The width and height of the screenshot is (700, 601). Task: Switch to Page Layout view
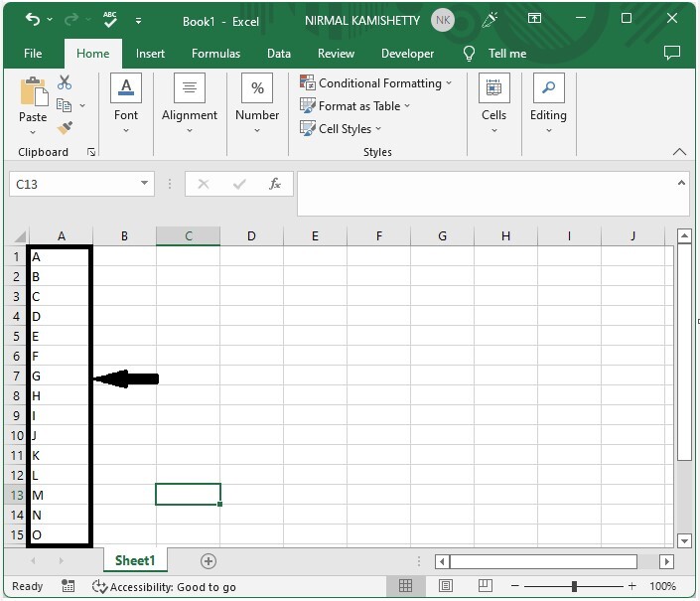pyautogui.click(x=446, y=587)
